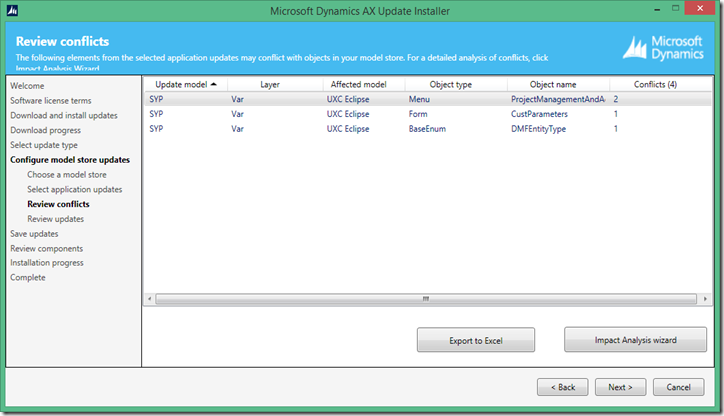Click SYP in the CustParameters row
The width and height of the screenshot is (724, 416).
156,114
